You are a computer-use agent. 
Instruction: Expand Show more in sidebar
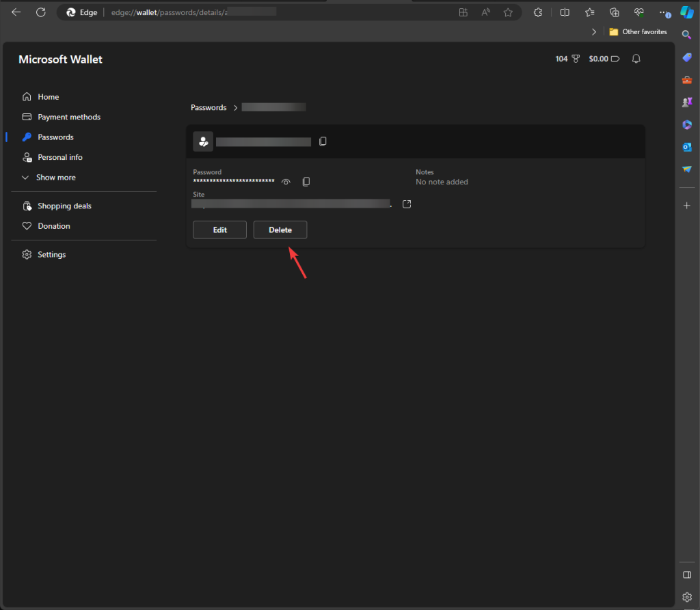(49, 178)
